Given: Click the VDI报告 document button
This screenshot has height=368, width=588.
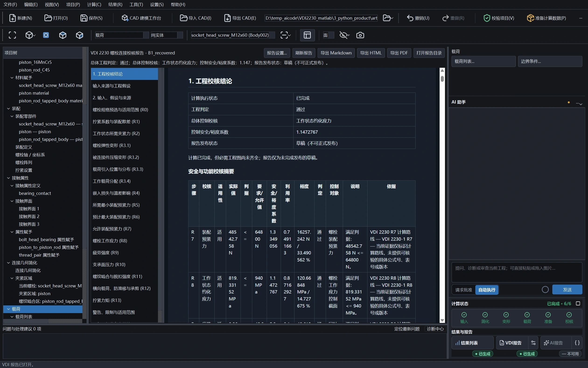Looking at the screenshot, I should [x=512, y=343].
